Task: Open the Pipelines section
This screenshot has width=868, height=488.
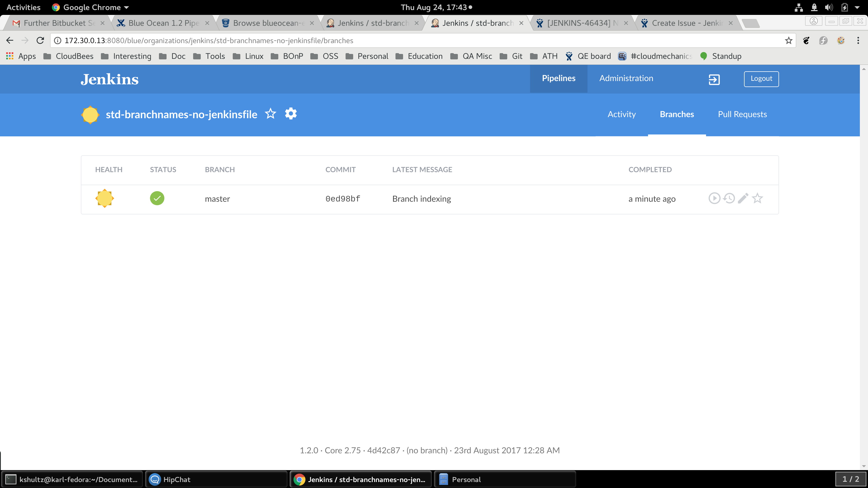Action: (x=558, y=78)
